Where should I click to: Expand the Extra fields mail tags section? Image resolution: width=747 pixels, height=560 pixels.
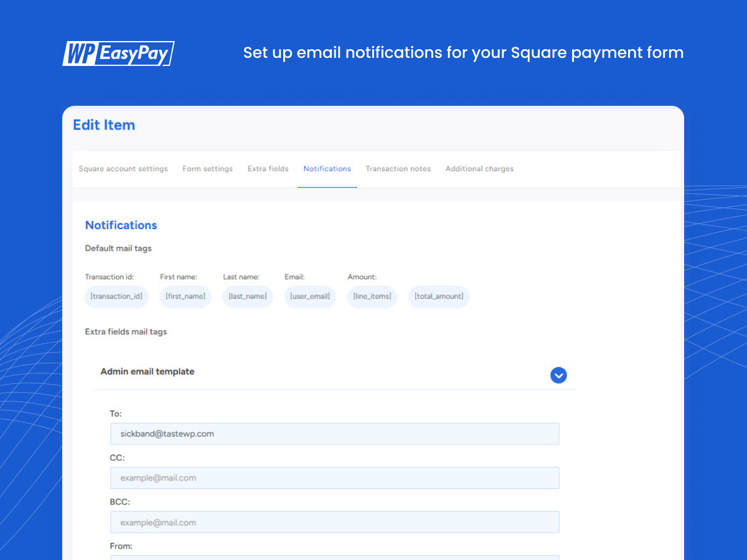(126, 332)
